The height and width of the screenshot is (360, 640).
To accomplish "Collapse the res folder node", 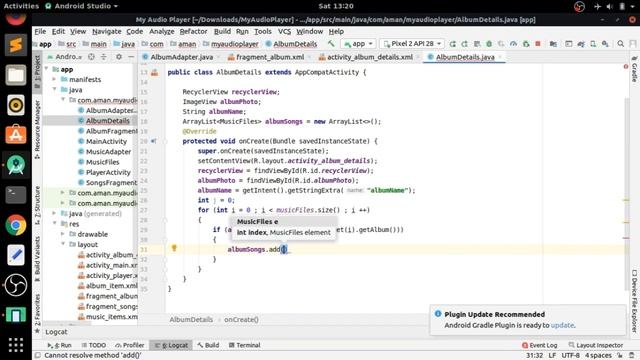I will coord(54,224).
